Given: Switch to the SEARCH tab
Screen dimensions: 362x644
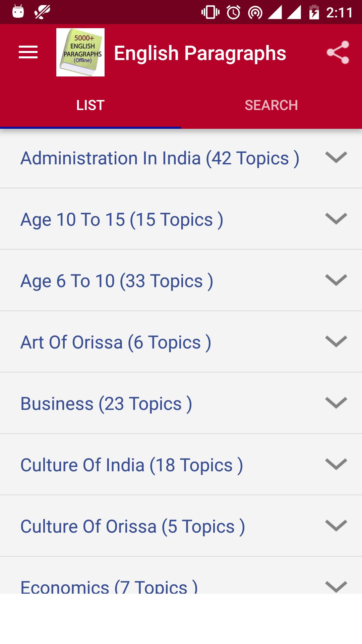Looking at the screenshot, I should pyautogui.click(x=271, y=105).
